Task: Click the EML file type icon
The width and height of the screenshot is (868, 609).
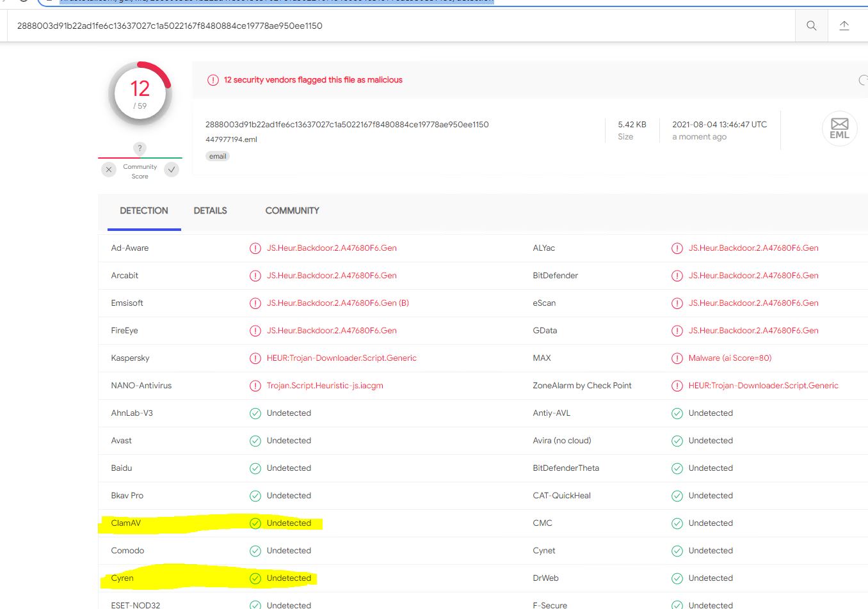Action: [839, 128]
